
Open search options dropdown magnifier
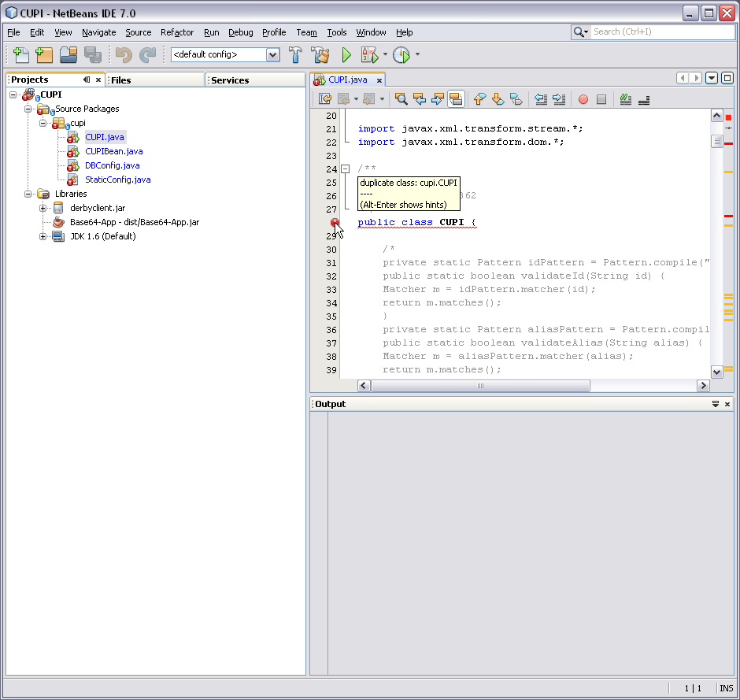point(580,32)
